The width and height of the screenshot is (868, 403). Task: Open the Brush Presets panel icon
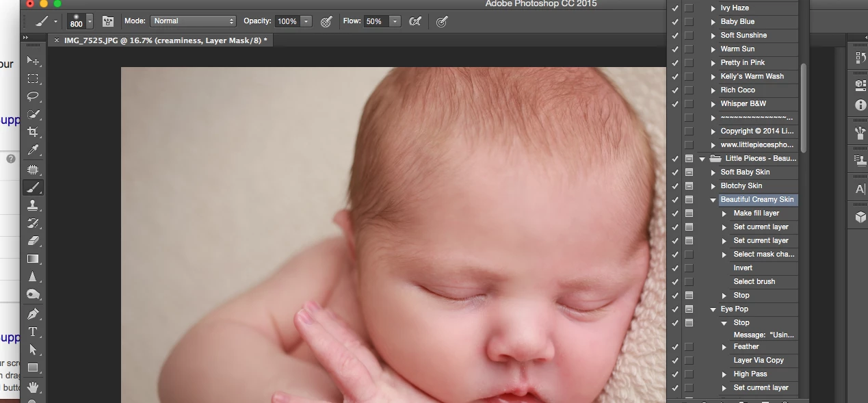click(860, 133)
